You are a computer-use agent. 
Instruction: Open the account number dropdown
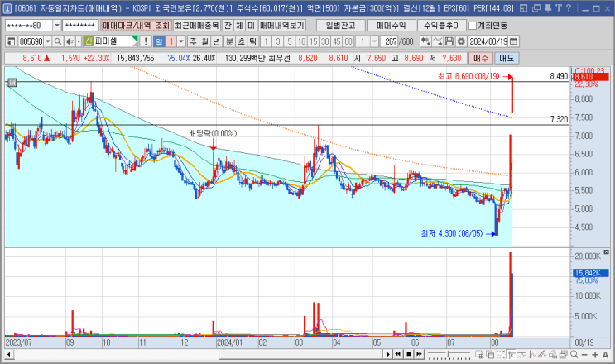57,26
